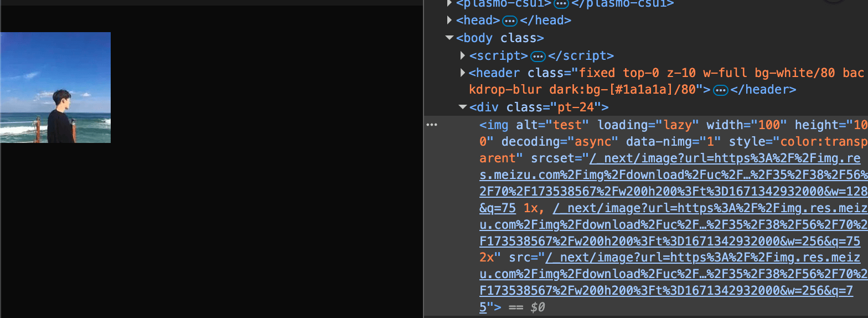Select the img tag name

point(498,124)
